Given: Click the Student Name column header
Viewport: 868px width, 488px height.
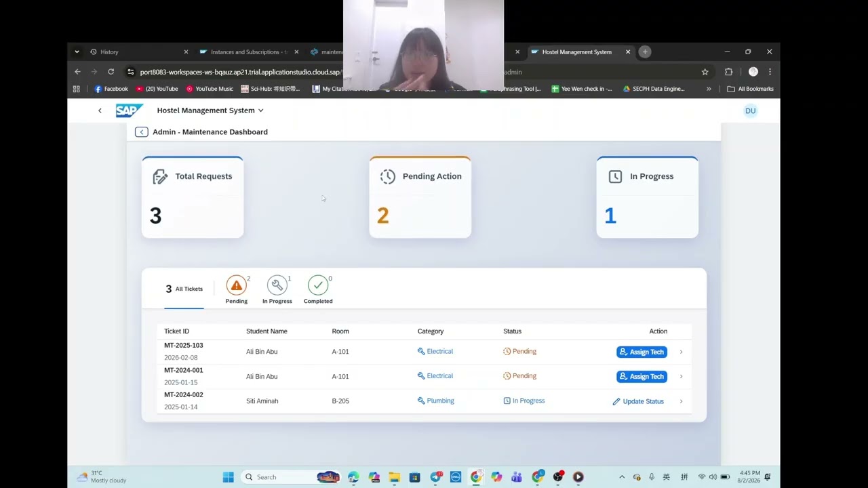Looking at the screenshot, I should (267, 331).
